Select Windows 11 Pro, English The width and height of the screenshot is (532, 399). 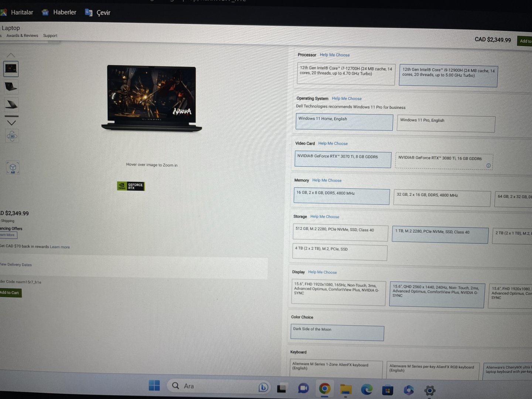(446, 124)
